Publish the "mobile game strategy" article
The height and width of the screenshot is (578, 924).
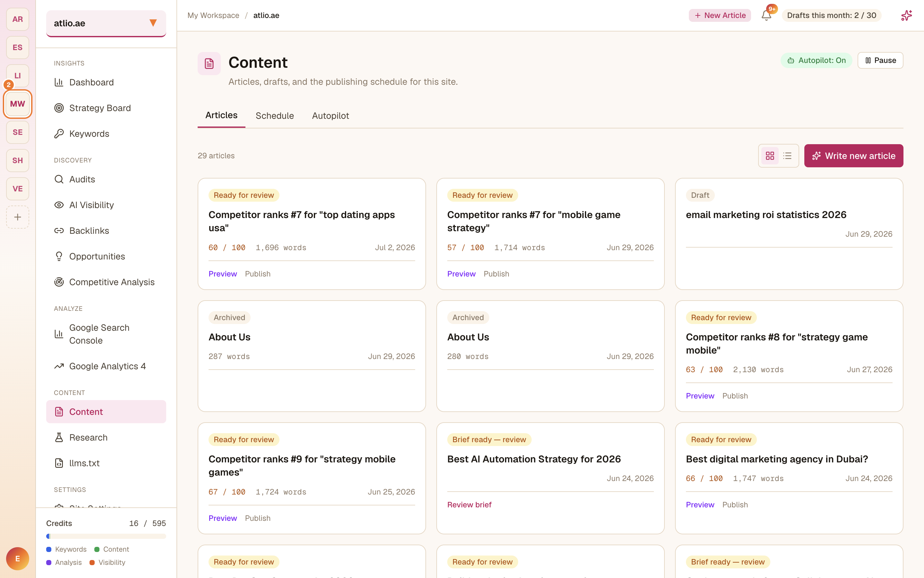click(496, 274)
